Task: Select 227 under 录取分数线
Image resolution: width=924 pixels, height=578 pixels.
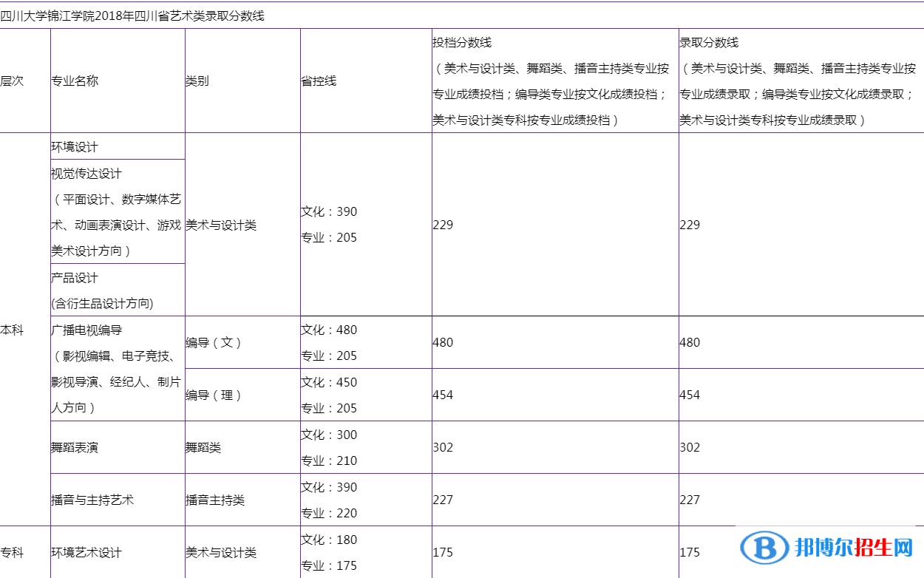Action: click(690, 500)
